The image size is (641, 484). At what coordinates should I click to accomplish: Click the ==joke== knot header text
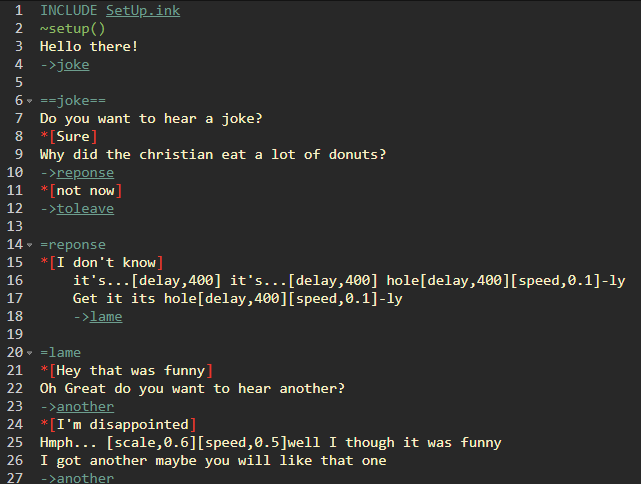coord(73,101)
